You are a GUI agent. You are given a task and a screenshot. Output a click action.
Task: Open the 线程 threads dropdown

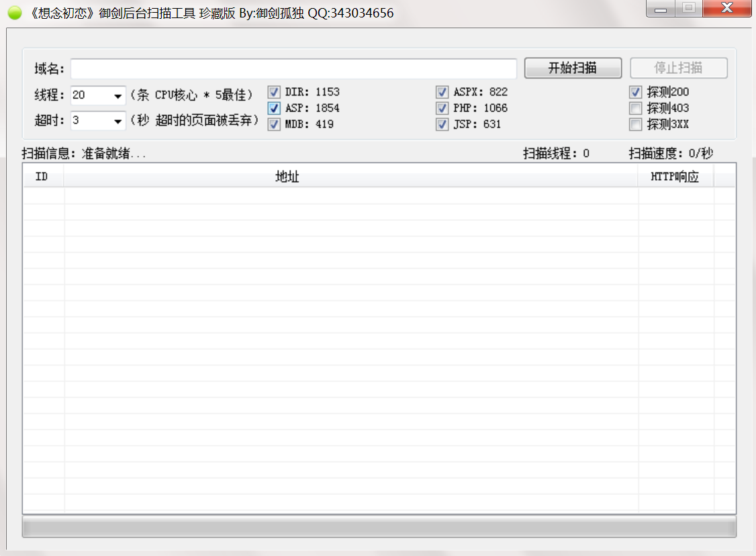click(117, 95)
